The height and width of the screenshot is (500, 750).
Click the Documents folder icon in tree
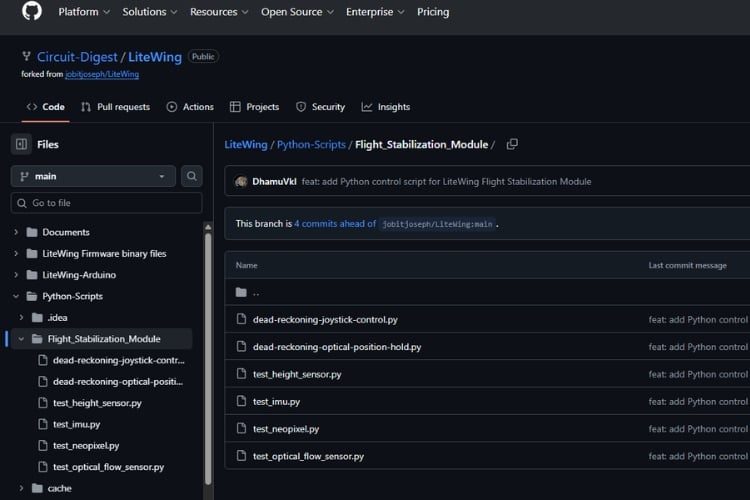pos(32,232)
